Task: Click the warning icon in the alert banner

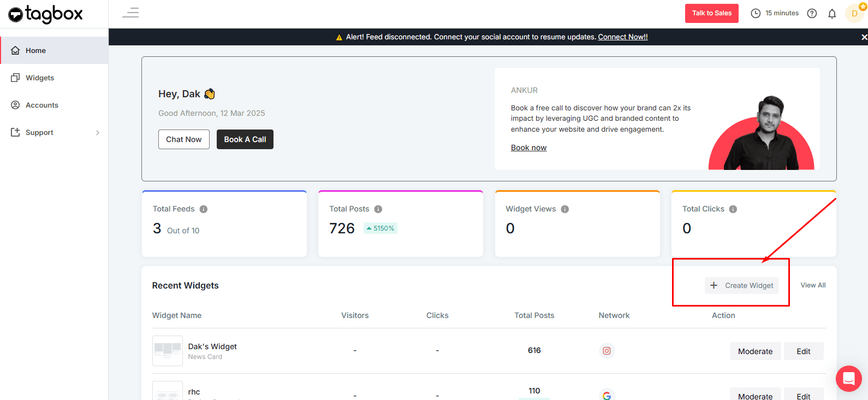Action: [x=339, y=37]
